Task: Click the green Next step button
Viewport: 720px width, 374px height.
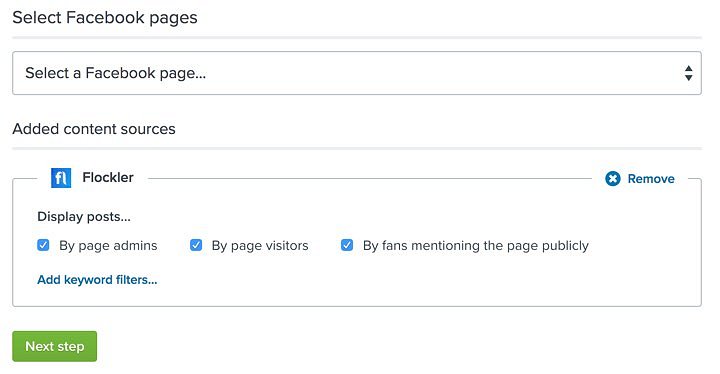Action: coord(55,346)
